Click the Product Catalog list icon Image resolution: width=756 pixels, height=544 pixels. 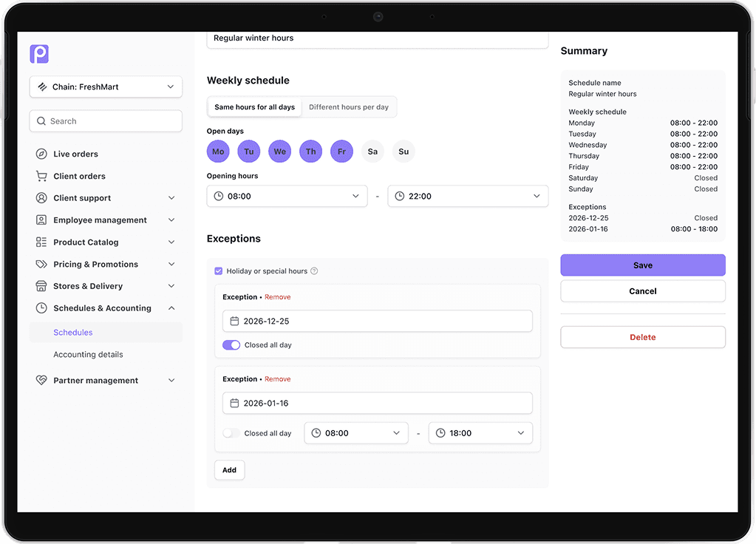pos(41,242)
